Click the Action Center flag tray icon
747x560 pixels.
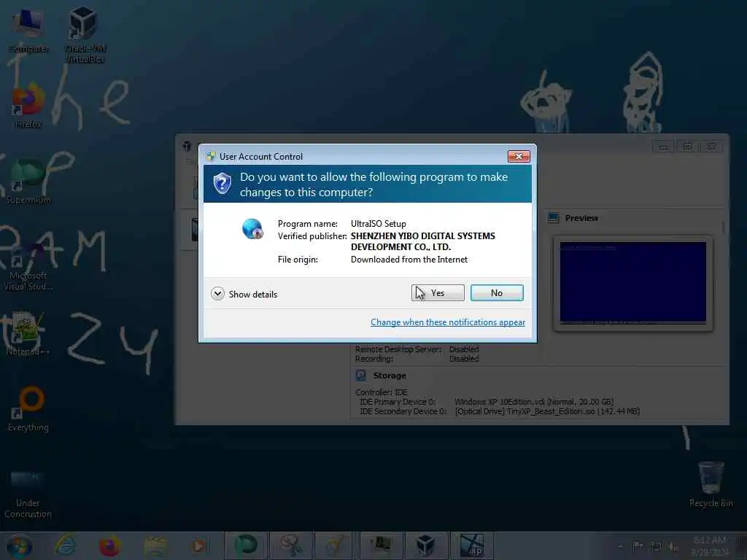(x=638, y=546)
